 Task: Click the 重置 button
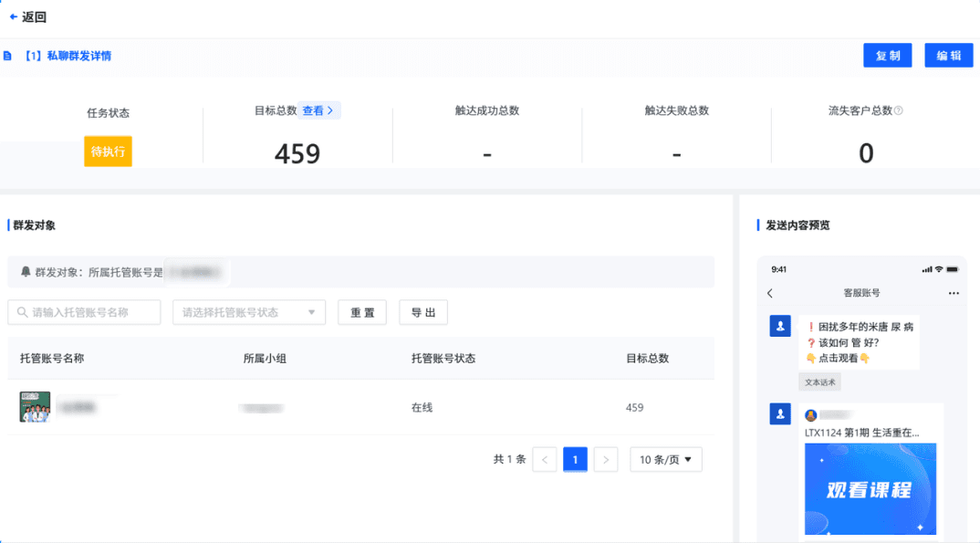click(362, 312)
